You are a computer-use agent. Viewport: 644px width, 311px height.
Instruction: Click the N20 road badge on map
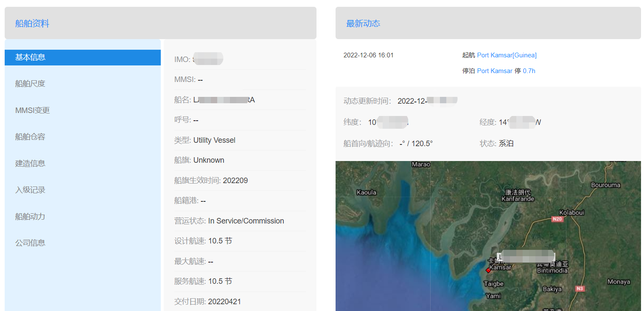(557, 219)
